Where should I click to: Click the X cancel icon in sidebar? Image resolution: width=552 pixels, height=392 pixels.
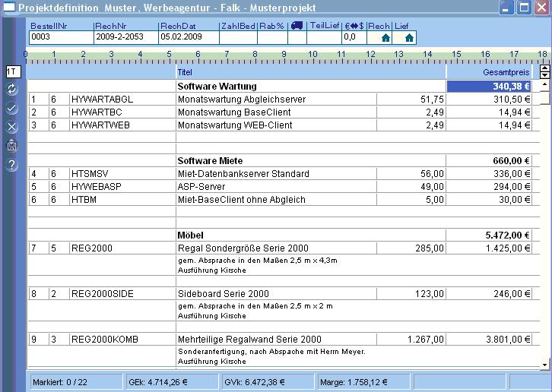click(12, 127)
